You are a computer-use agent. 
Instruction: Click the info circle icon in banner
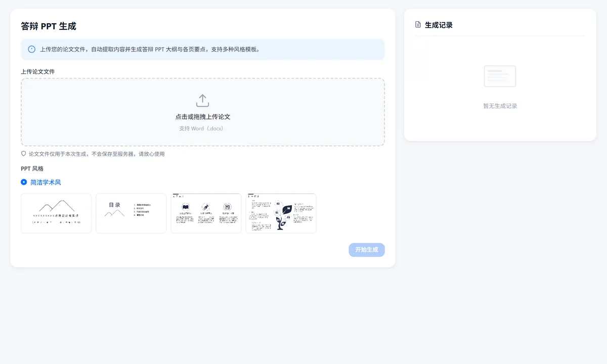click(32, 50)
